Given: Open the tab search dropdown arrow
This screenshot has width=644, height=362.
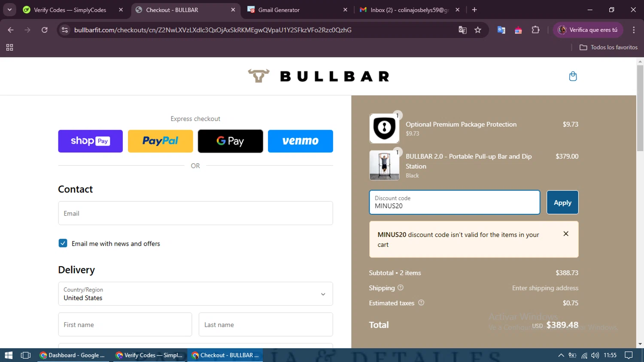Looking at the screenshot, I should click(x=9, y=9).
